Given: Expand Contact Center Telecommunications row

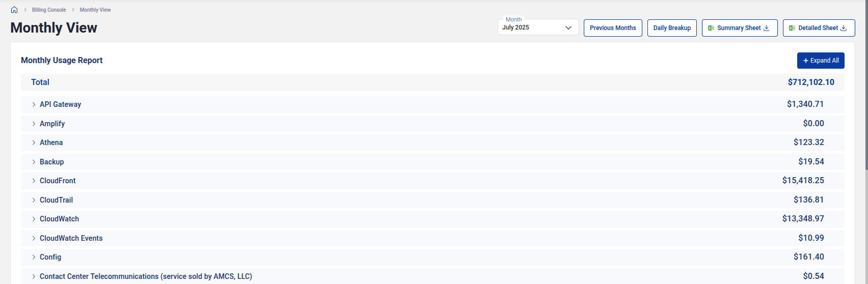Looking at the screenshot, I should (x=34, y=276).
